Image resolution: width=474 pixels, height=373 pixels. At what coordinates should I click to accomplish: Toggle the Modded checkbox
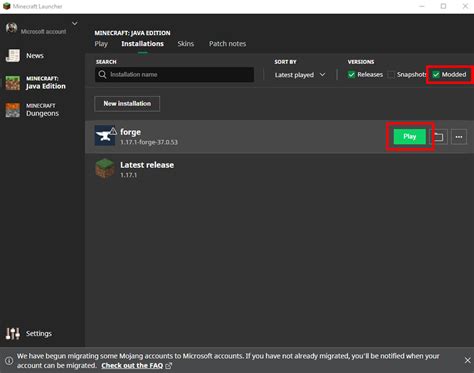pyautogui.click(x=436, y=75)
